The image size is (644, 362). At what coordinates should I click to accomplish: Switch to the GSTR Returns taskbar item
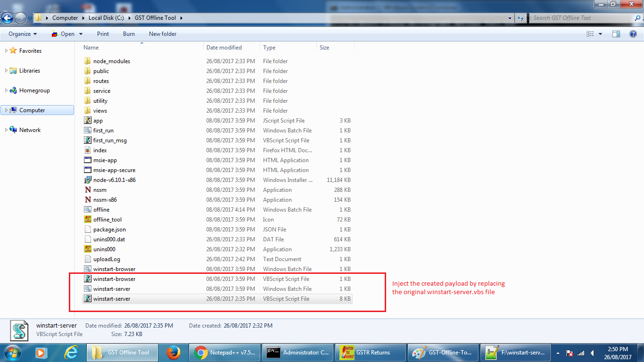point(370,352)
